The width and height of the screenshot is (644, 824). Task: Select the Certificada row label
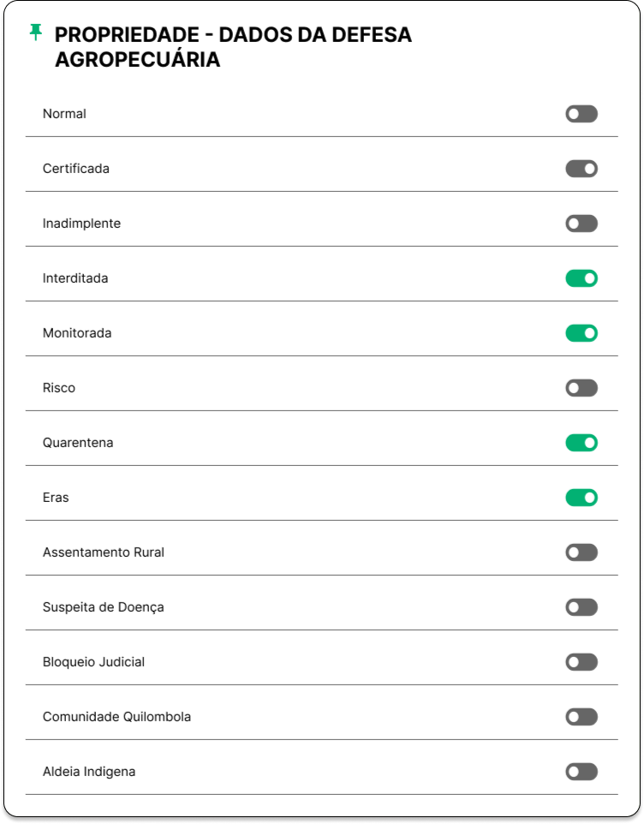75,169
